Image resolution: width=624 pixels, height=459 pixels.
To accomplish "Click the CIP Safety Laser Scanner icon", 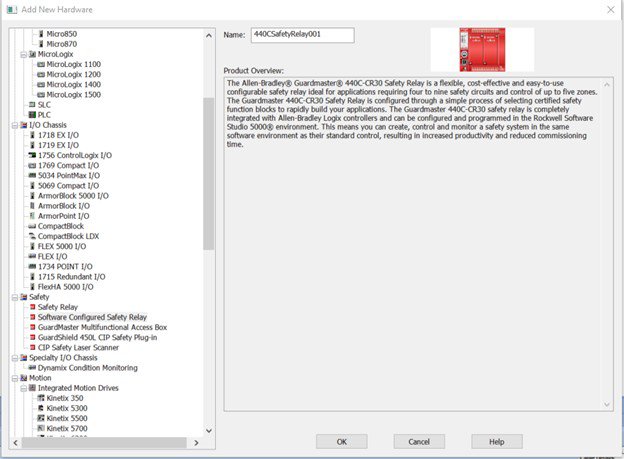I will (33, 348).
